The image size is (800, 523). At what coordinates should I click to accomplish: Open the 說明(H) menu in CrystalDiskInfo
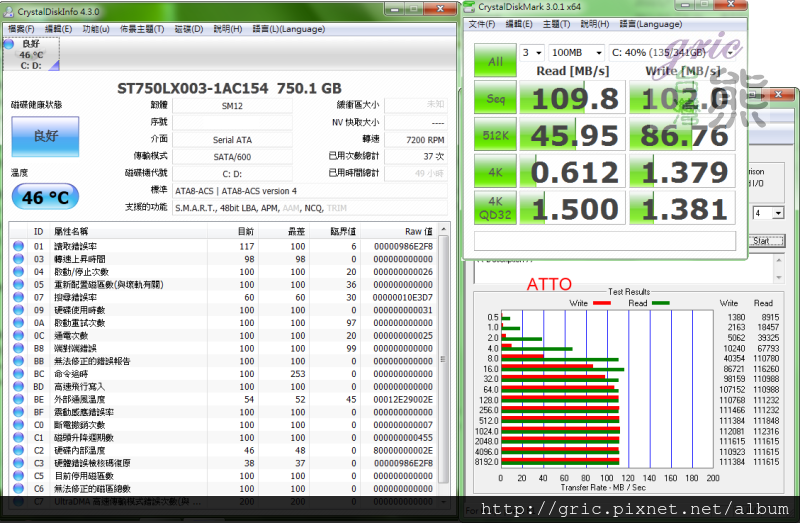tap(228, 29)
